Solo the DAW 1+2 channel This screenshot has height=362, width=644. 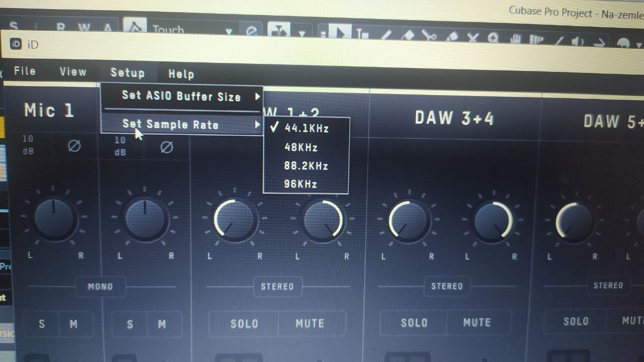(x=244, y=324)
